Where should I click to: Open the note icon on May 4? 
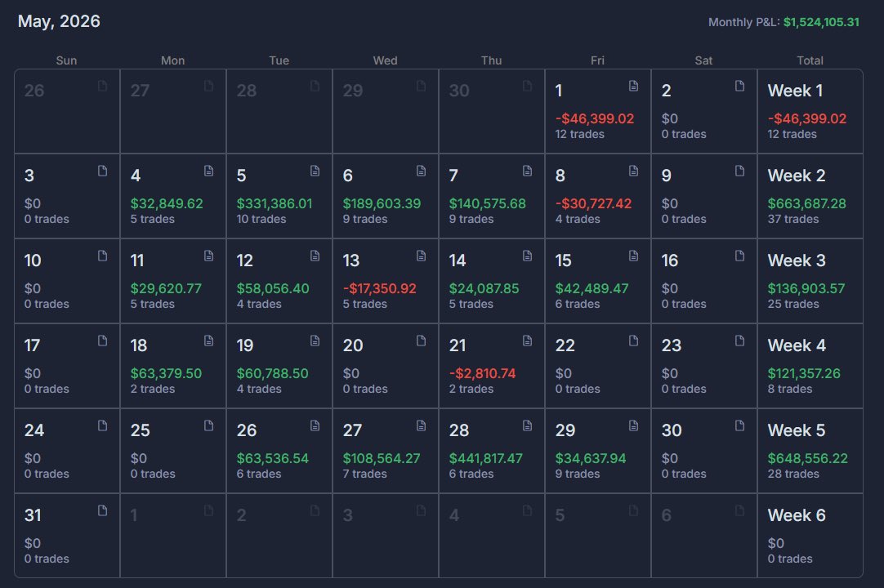tap(208, 171)
